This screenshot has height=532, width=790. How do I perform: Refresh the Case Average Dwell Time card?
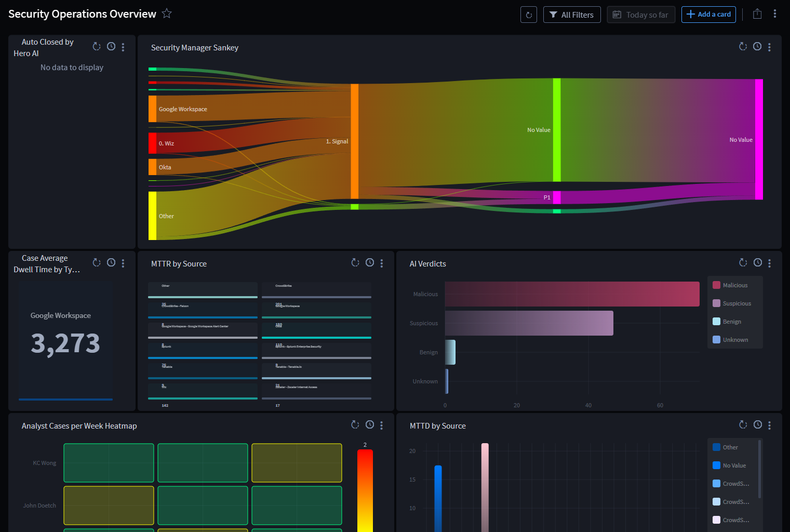(97, 263)
